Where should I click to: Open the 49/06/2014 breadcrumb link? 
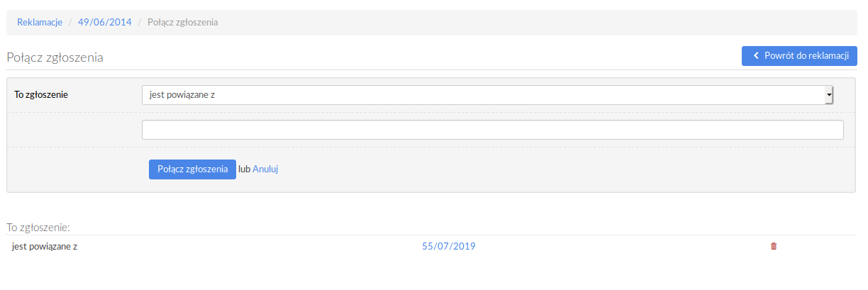click(105, 23)
